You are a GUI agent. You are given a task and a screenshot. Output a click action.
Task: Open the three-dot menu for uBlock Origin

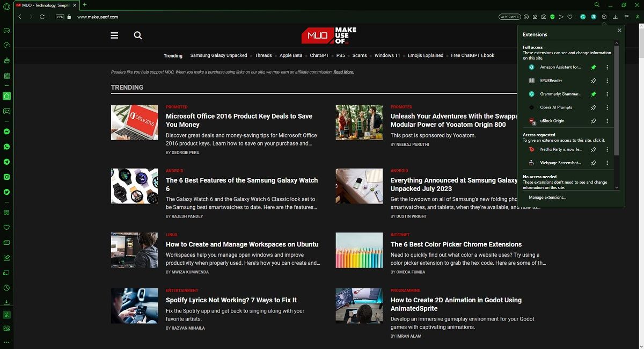click(x=608, y=121)
